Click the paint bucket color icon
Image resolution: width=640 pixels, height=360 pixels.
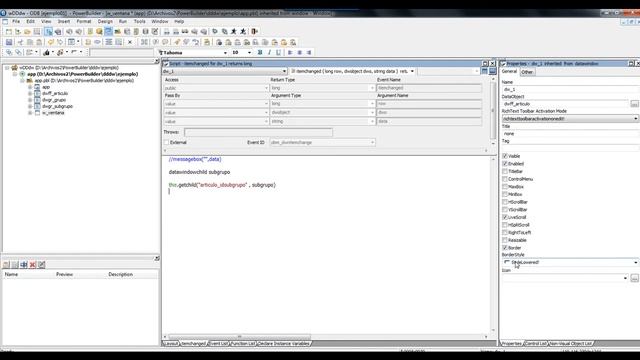tap(47, 52)
